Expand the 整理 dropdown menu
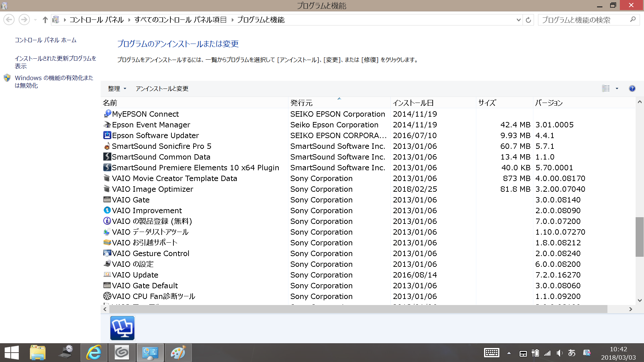Image resolution: width=644 pixels, height=362 pixels. click(x=117, y=88)
